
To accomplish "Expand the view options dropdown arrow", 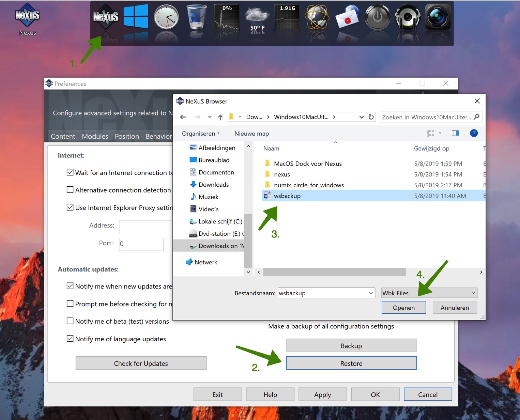I will tap(440, 133).
